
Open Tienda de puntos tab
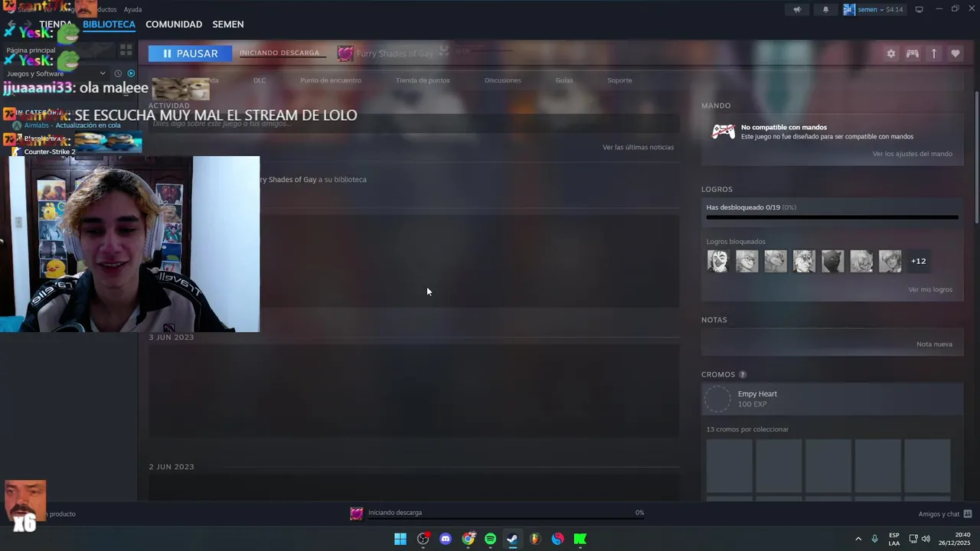(423, 80)
